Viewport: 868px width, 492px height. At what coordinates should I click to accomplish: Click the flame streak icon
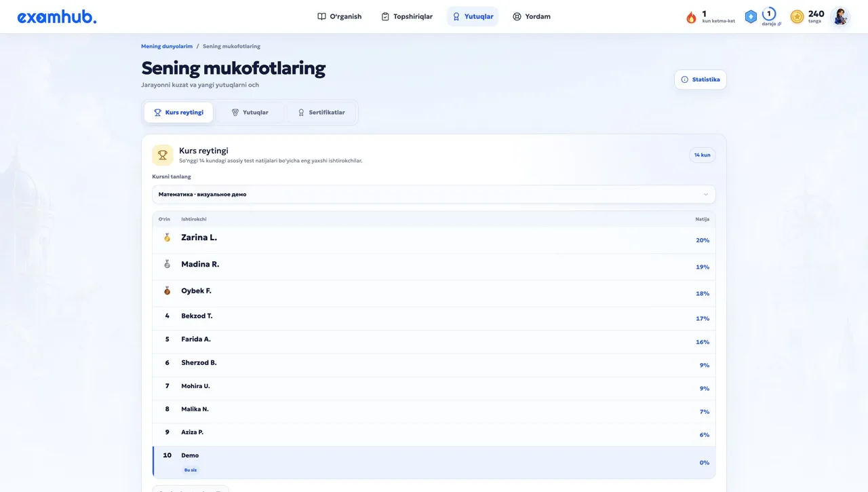click(x=691, y=17)
